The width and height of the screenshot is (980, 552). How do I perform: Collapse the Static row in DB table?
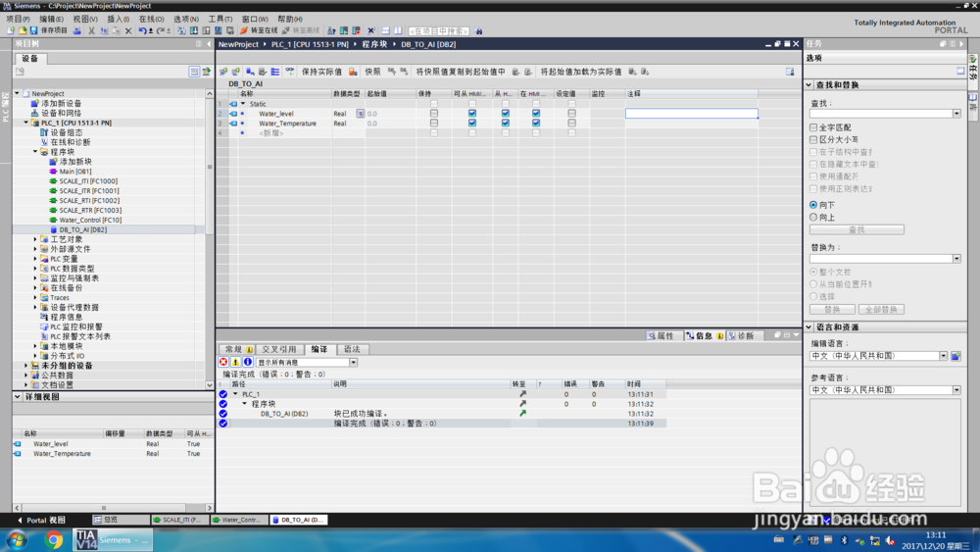click(243, 104)
